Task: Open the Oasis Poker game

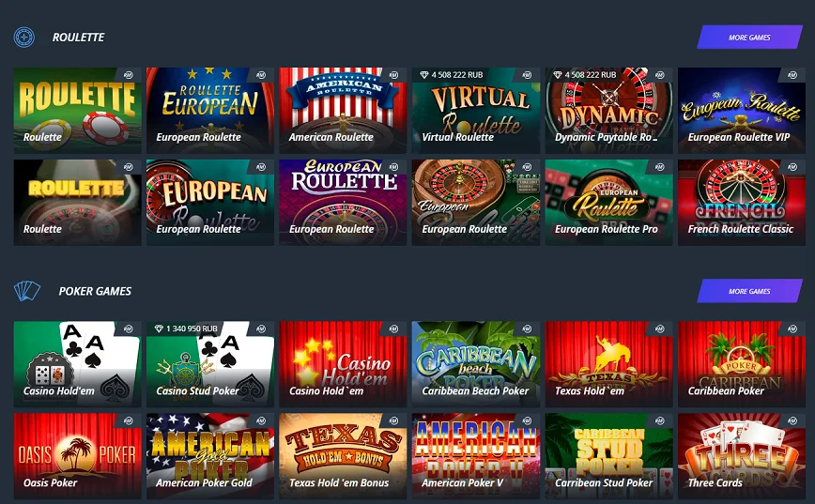Action: click(x=77, y=456)
